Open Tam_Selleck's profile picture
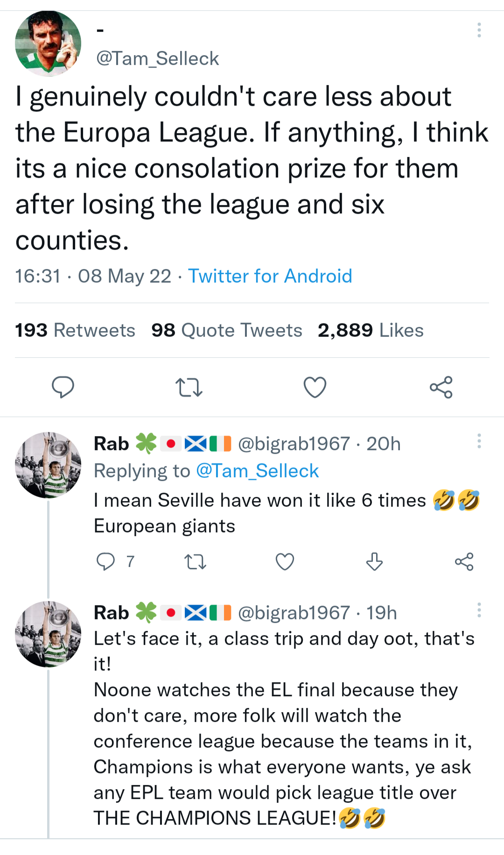This screenshot has width=504, height=855. (48, 43)
